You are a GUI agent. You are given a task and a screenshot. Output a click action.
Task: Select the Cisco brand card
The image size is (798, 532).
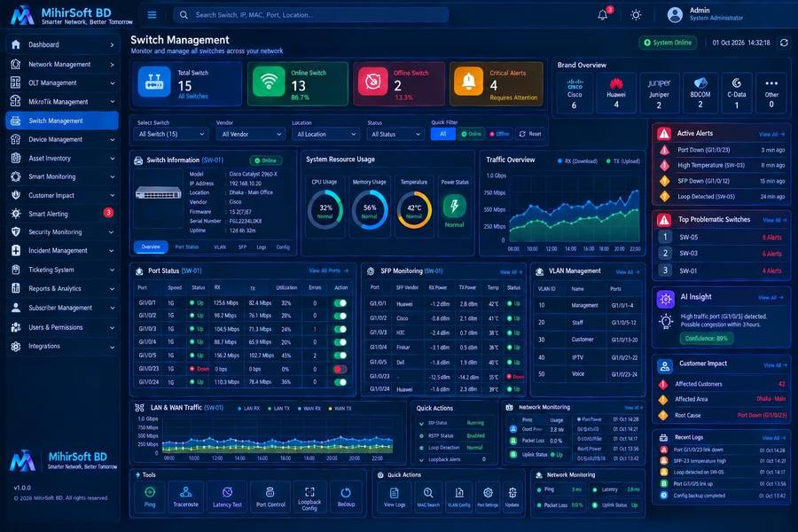tap(574, 93)
